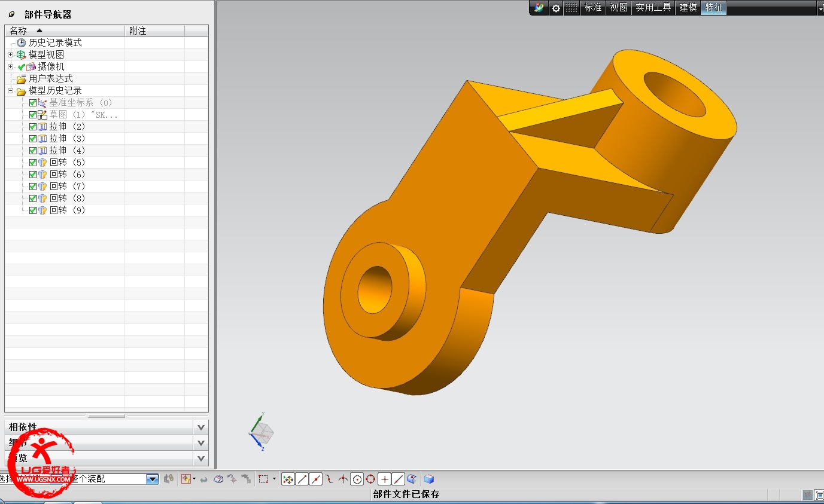Uncheck the 回转 (7) feature checkbox
This screenshot has width=824, height=504.
click(33, 187)
